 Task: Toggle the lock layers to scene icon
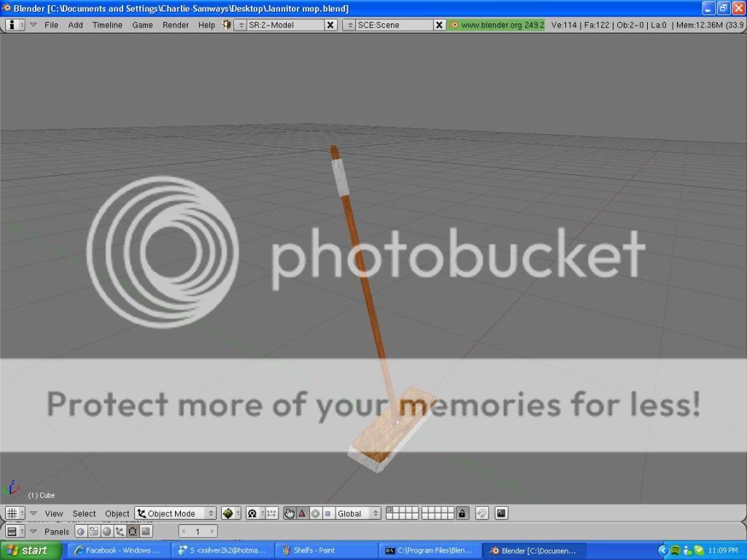pos(462,513)
